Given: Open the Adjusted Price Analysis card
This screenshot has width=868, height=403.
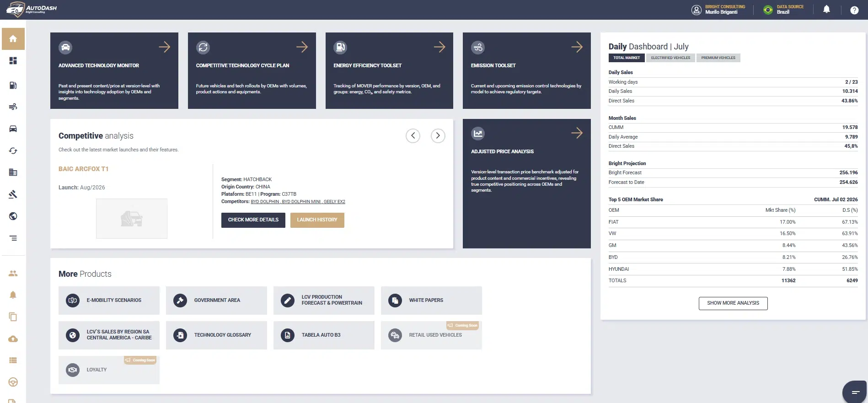Looking at the screenshot, I should point(527,183).
